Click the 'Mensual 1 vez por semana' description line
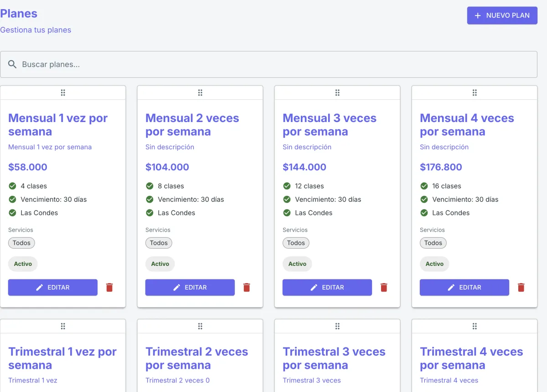The width and height of the screenshot is (547, 392). [x=50, y=147]
